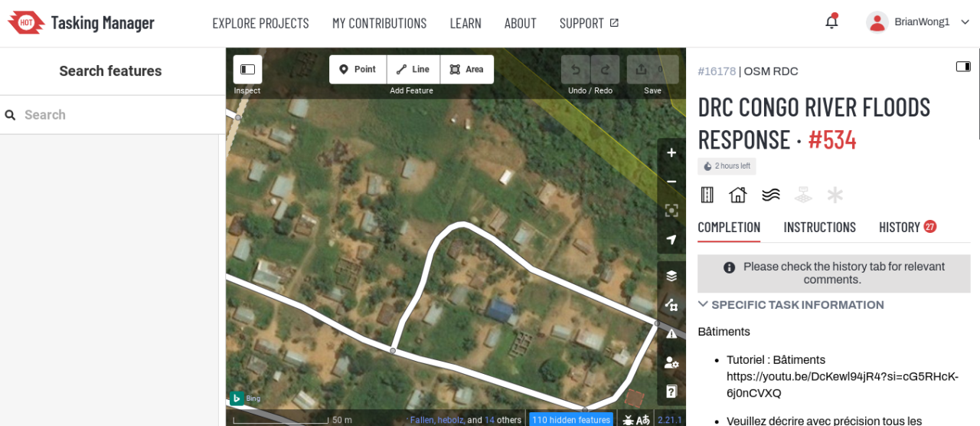Click the 27 history count badge
The width and height of the screenshot is (980, 426).
pyautogui.click(x=930, y=227)
